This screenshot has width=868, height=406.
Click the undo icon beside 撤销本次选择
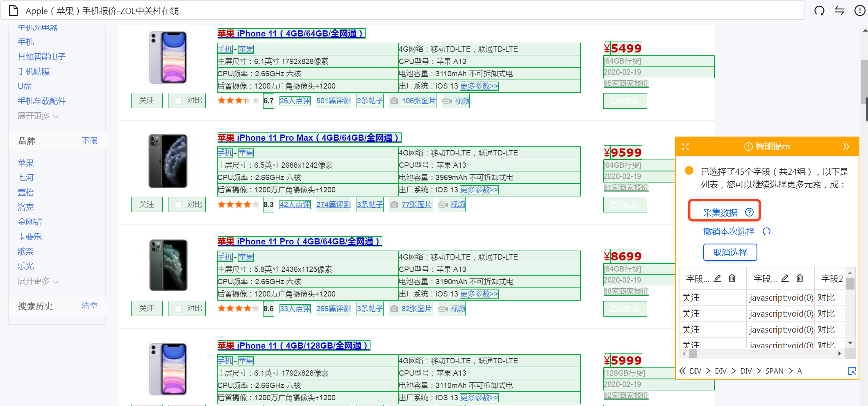(766, 231)
